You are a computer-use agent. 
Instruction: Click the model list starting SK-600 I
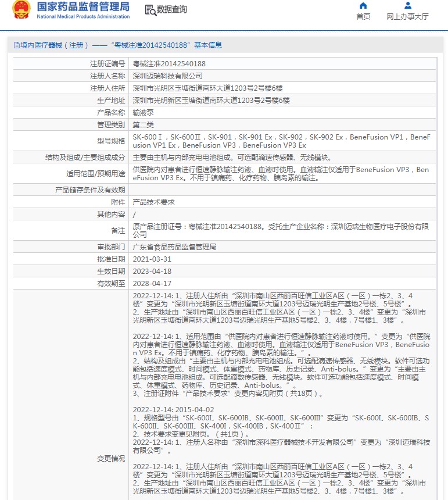[281, 141]
